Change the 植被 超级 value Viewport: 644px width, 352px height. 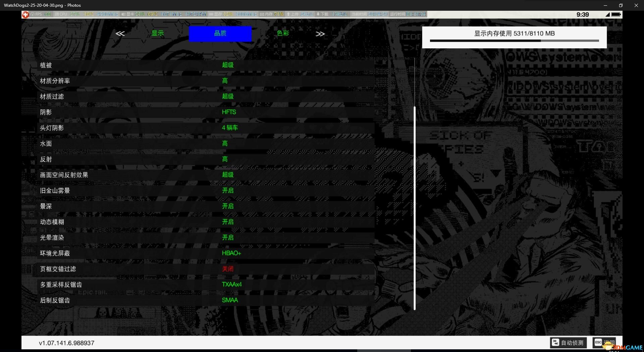click(228, 65)
